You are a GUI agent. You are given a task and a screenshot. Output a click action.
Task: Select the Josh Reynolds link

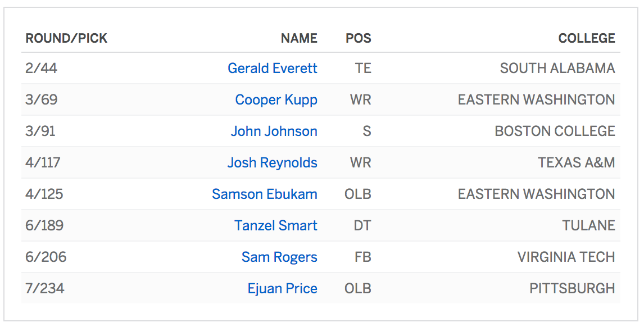272,163
